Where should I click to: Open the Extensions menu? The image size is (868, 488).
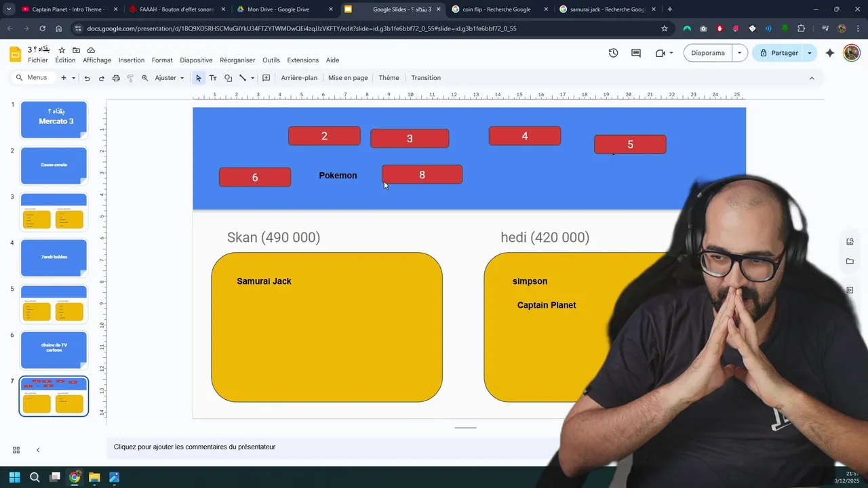click(302, 60)
